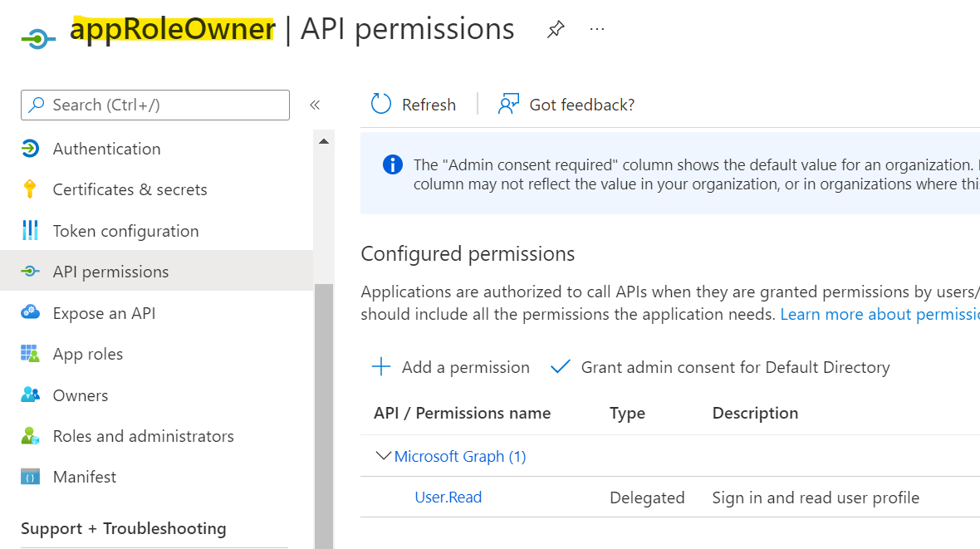This screenshot has height=549, width=980.
Task: Pin the API permissions blade
Action: point(556,29)
